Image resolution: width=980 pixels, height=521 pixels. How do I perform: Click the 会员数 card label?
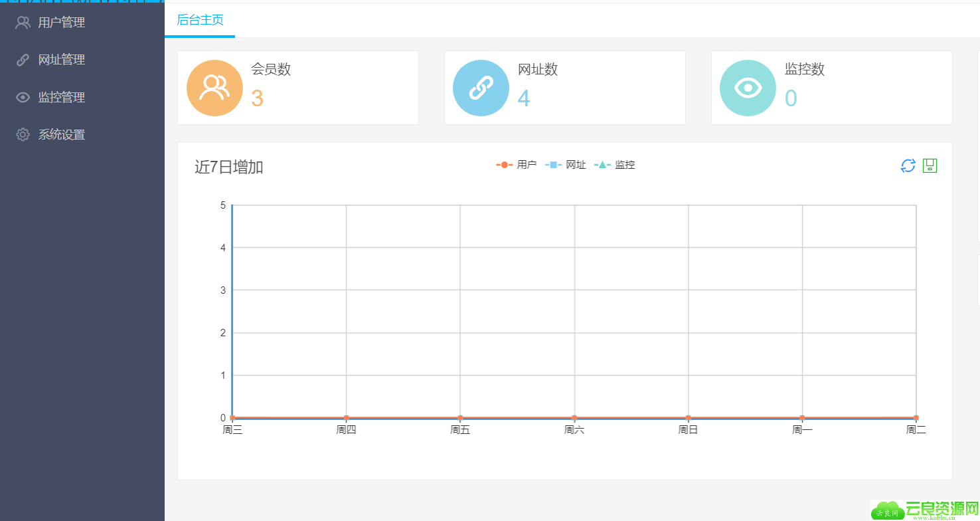[x=271, y=69]
